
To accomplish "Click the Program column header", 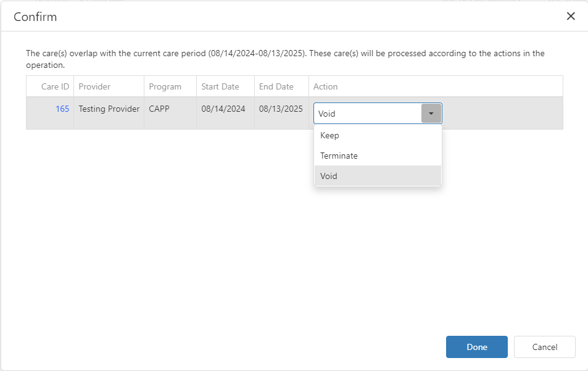I will click(x=164, y=86).
